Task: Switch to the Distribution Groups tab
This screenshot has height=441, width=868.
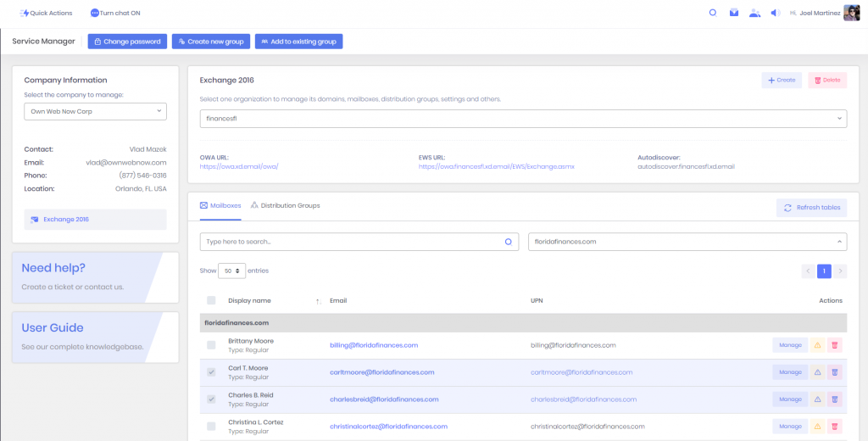Action: (285, 206)
